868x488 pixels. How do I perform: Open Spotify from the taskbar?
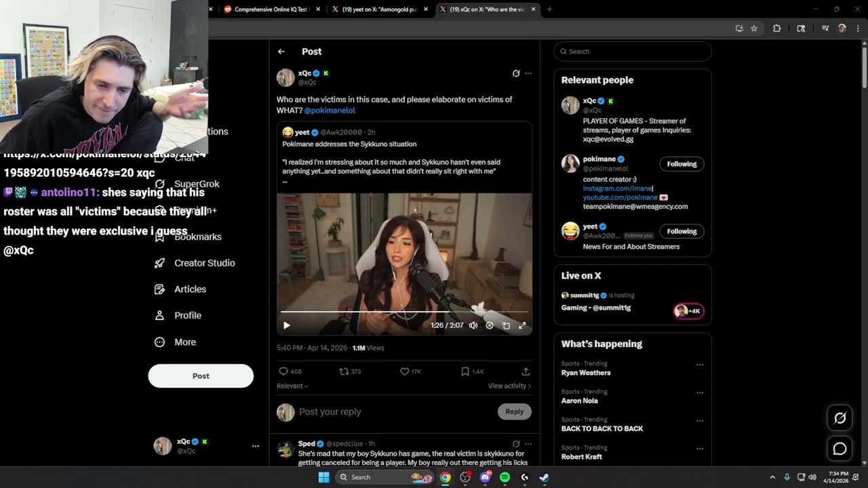505,477
